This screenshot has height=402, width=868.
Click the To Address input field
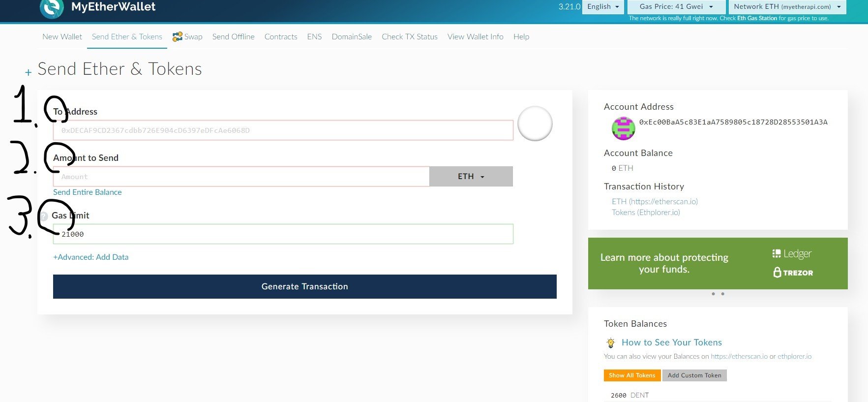283,130
